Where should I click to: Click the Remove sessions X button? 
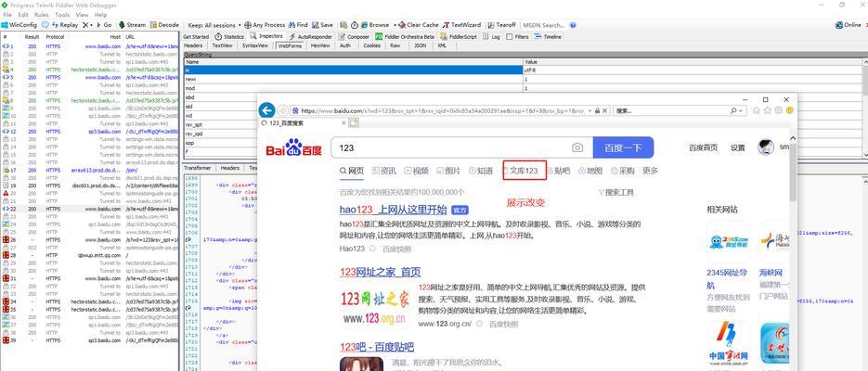point(85,25)
